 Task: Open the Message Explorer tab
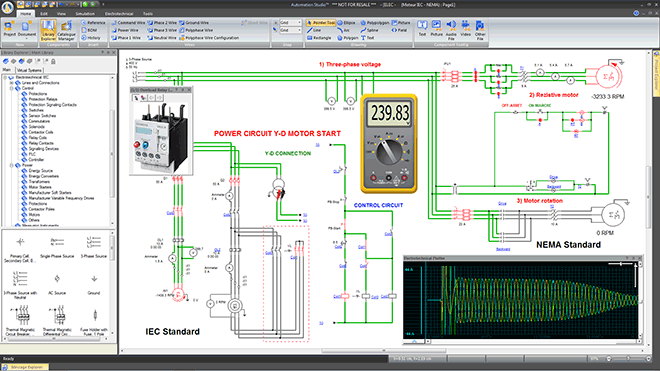pos(25,367)
